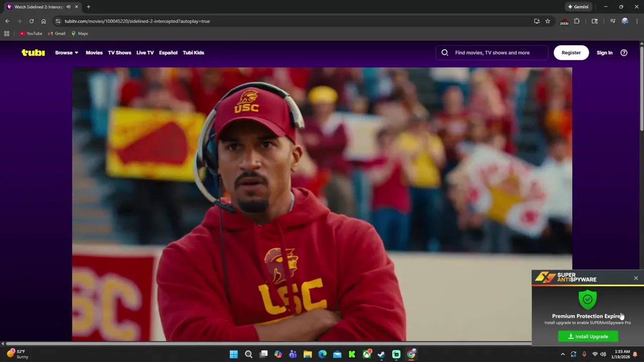The image size is (644, 362).
Task: Click the search magnifier icon on Tubi
Action: (x=445, y=52)
